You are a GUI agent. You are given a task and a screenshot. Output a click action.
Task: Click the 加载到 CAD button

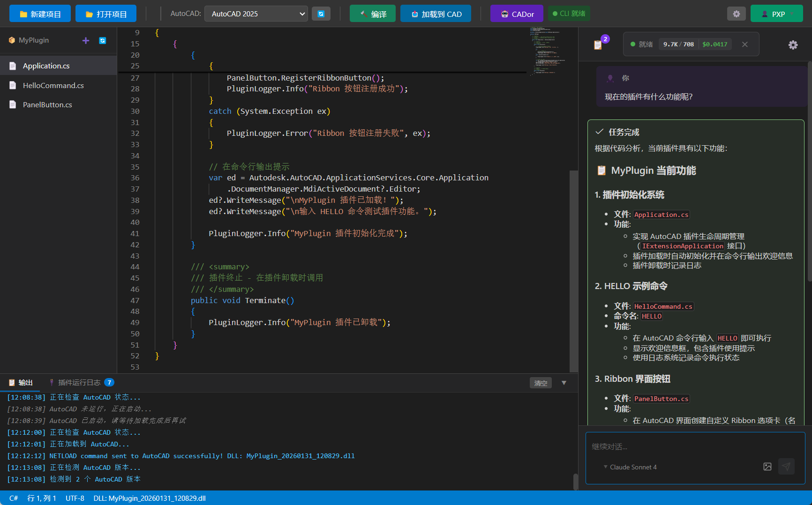436,14
